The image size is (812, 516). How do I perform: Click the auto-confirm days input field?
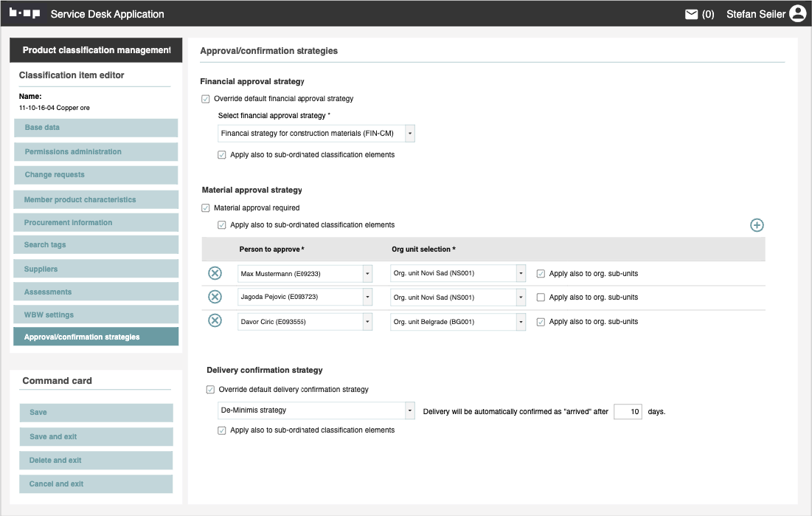627,411
